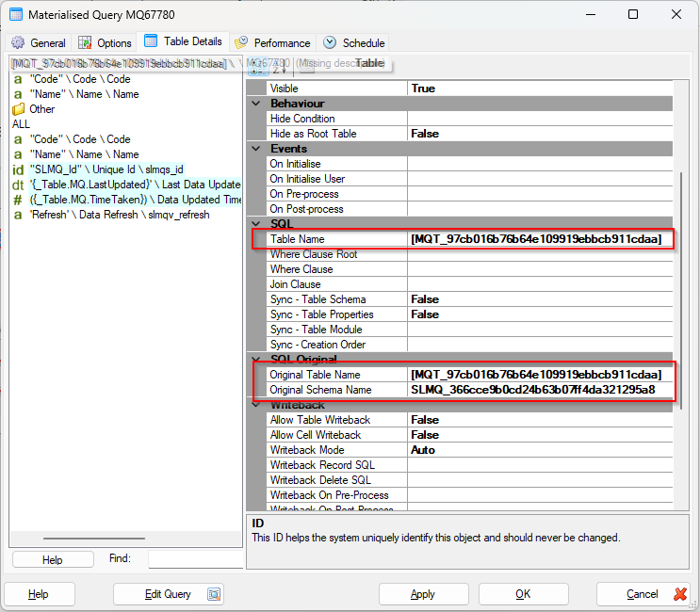Select the On Initialise User row

[470, 179]
